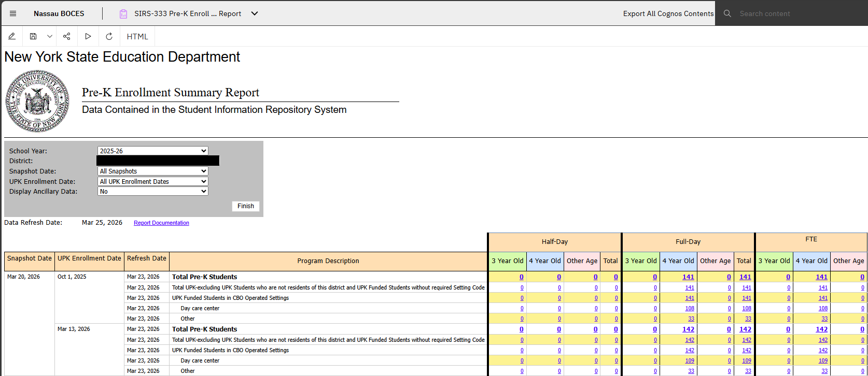Screen dimensions: 868x376
Task: Click the report clipboard icon
Action: click(x=123, y=14)
